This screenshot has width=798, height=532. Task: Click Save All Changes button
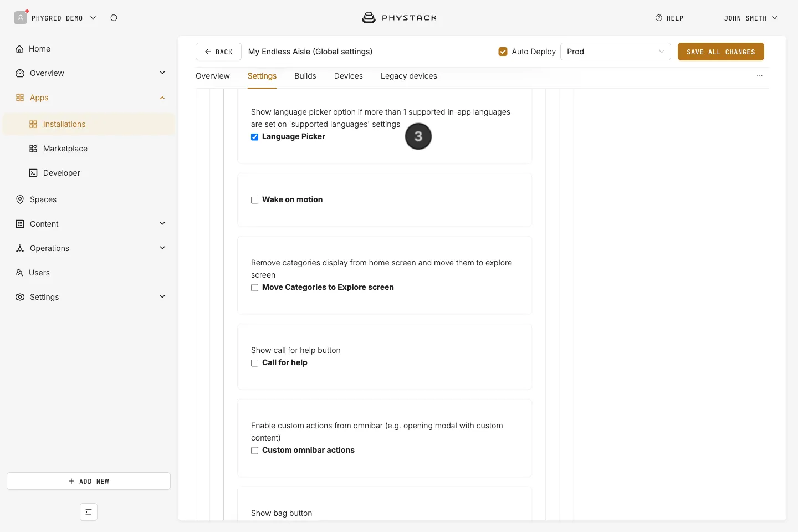click(x=721, y=52)
